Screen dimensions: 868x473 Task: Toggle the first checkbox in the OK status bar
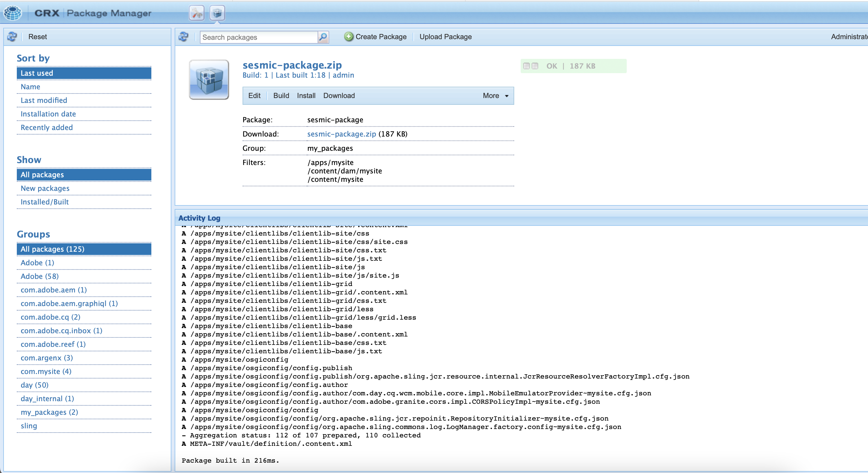[527, 66]
